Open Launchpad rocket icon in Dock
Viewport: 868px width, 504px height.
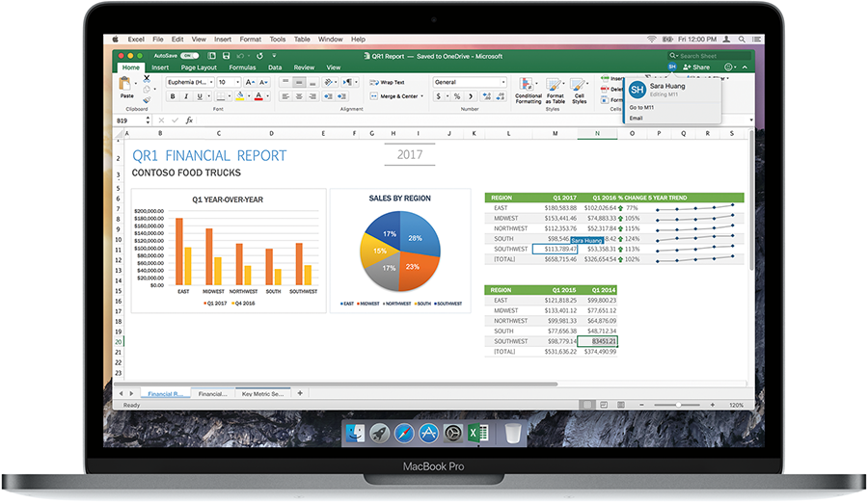point(379,433)
